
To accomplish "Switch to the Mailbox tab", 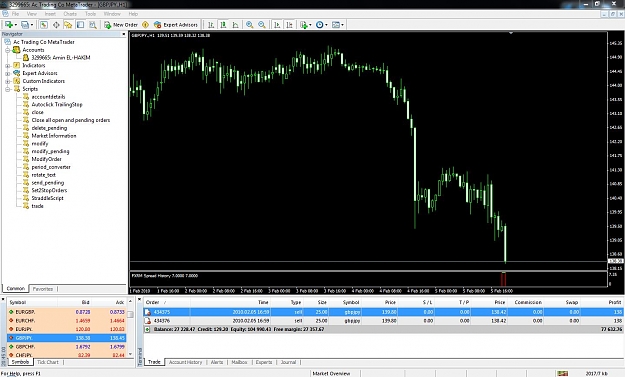I will (x=239, y=362).
